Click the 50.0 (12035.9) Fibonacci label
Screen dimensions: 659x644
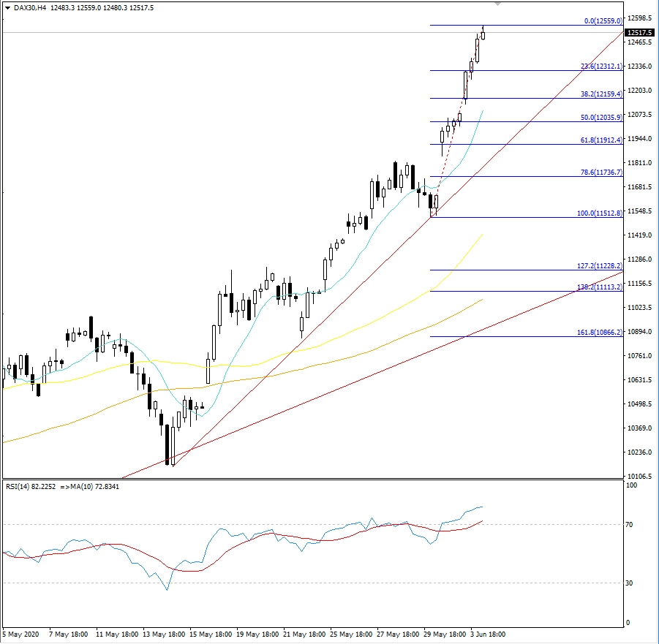[x=600, y=118]
